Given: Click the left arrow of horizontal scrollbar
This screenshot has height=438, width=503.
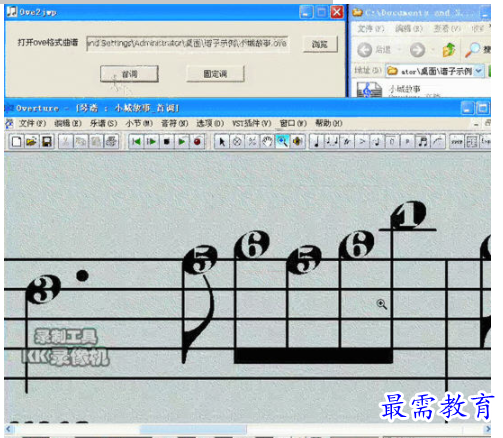Looking at the screenshot, I should point(9,429).
